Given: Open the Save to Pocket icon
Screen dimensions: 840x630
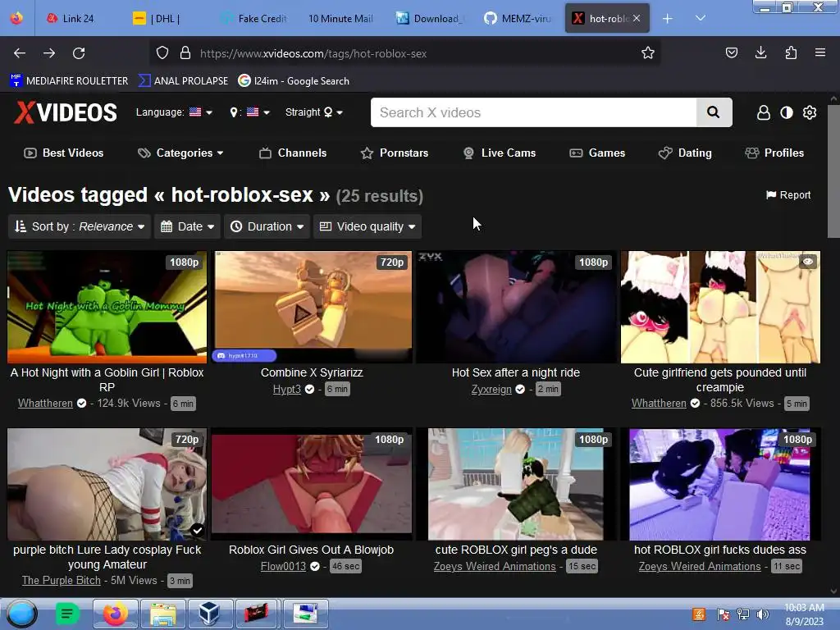Looking at the screenshot, I should (x=731, y=52).
